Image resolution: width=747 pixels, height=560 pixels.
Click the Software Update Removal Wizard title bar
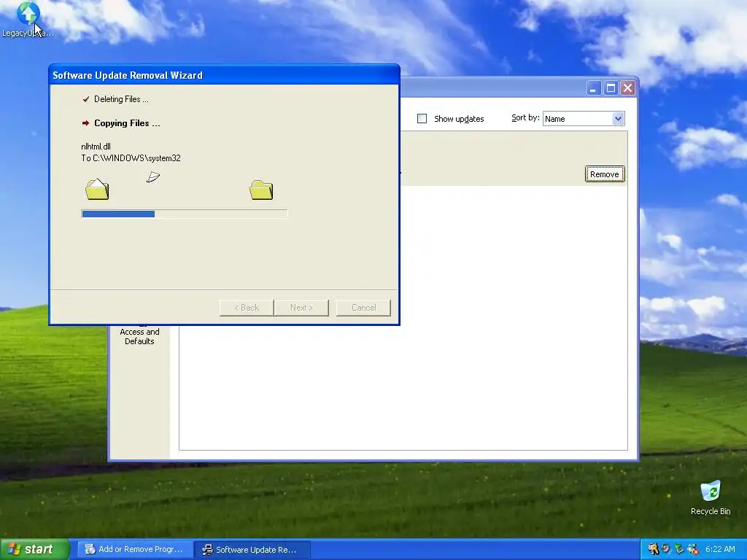point(224,75)
